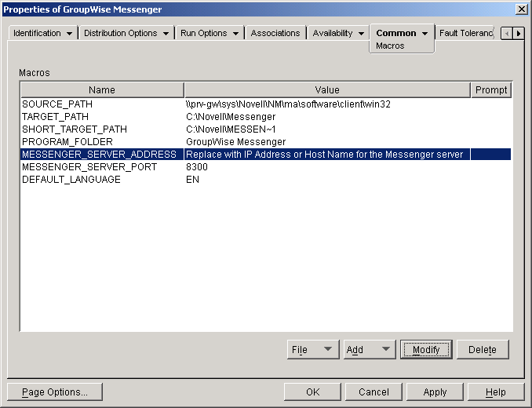
Task: Expand the Run Options dropdown arrow
Action: pyautogui.click(x=236, y=34)
